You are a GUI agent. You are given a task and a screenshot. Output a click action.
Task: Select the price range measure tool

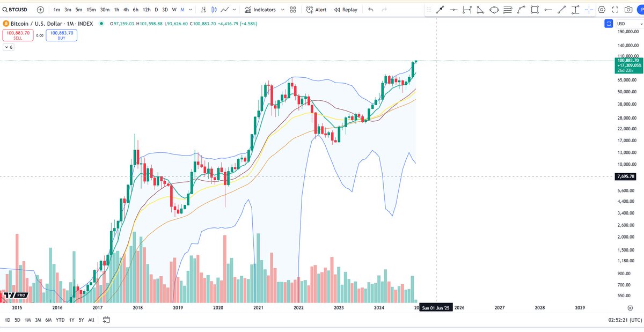click(x=575, y=10)
